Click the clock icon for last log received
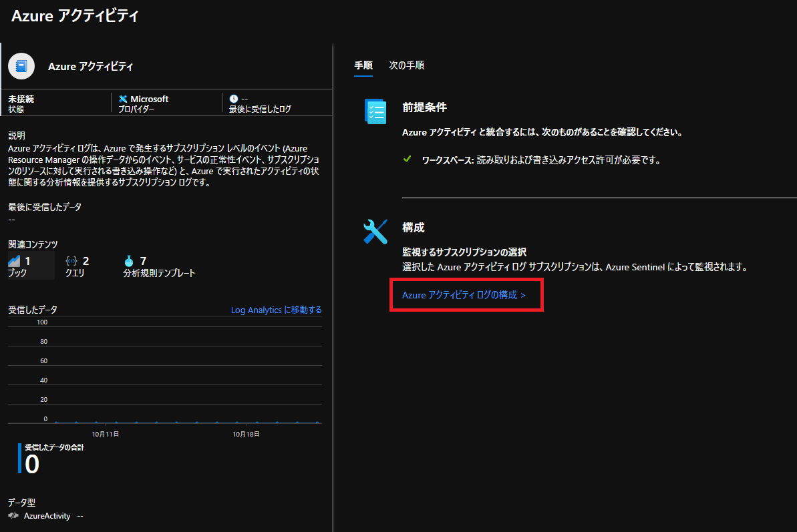The height and width of the screenshot is (532, 797). pyautogui.click(x=233, y=99)
